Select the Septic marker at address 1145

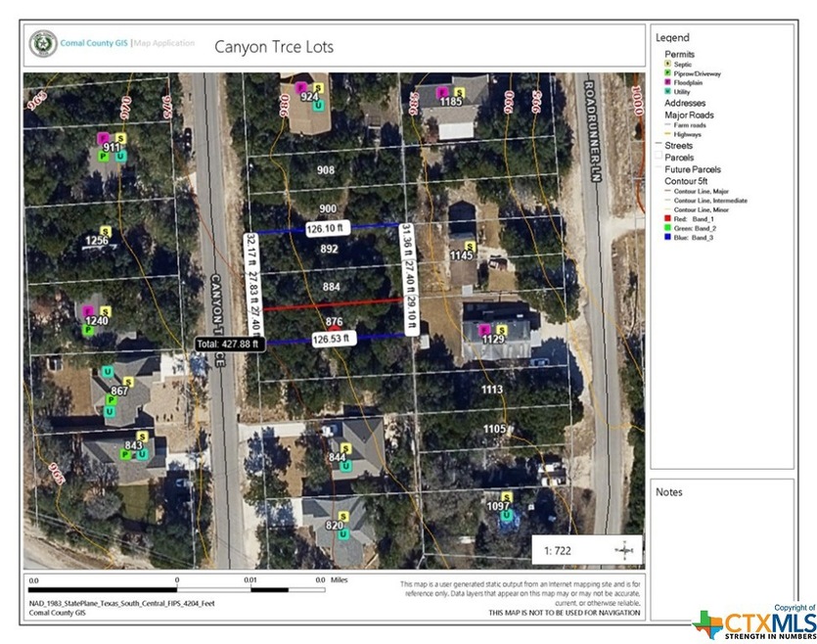tap(470, 246)
